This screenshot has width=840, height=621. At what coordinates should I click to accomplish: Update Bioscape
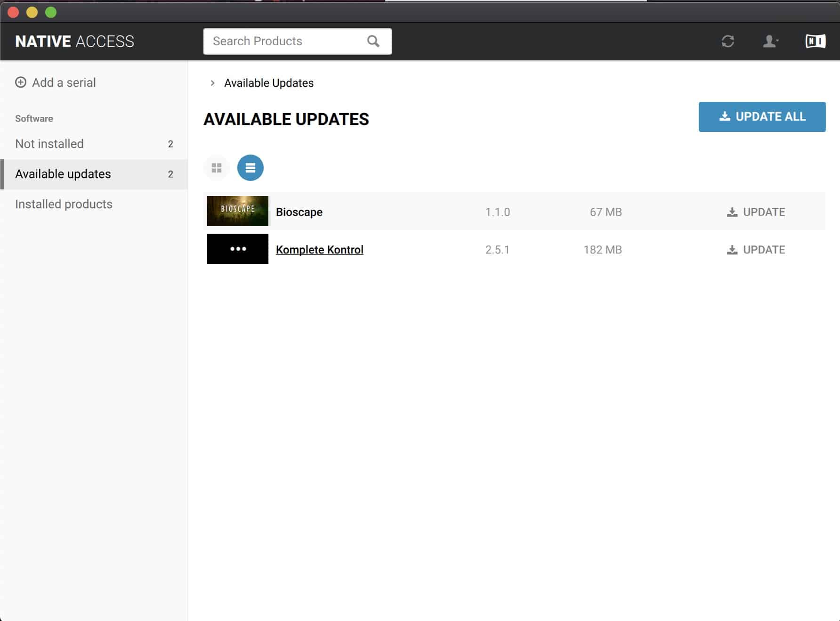(756, 212)
